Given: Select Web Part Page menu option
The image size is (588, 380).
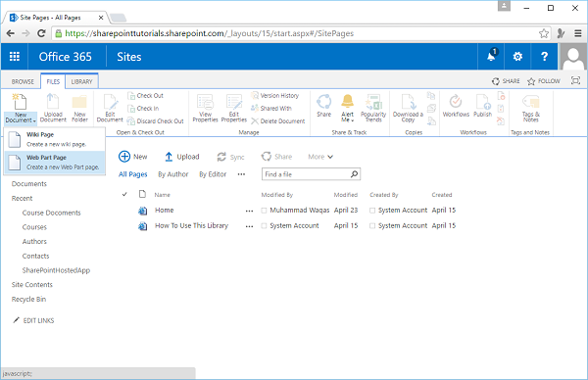Looking at the screenshot, I should pos(55,163).
